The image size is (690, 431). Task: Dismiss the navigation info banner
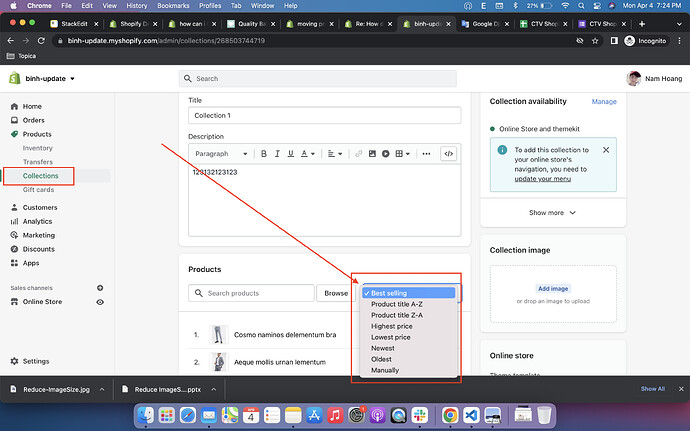tap(606, 150)
